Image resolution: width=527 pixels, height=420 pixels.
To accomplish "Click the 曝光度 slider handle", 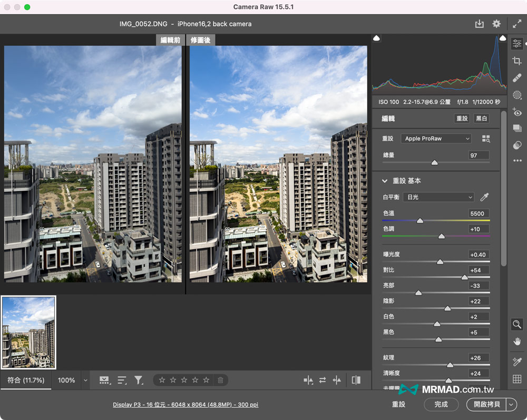I will coord(440,262).
